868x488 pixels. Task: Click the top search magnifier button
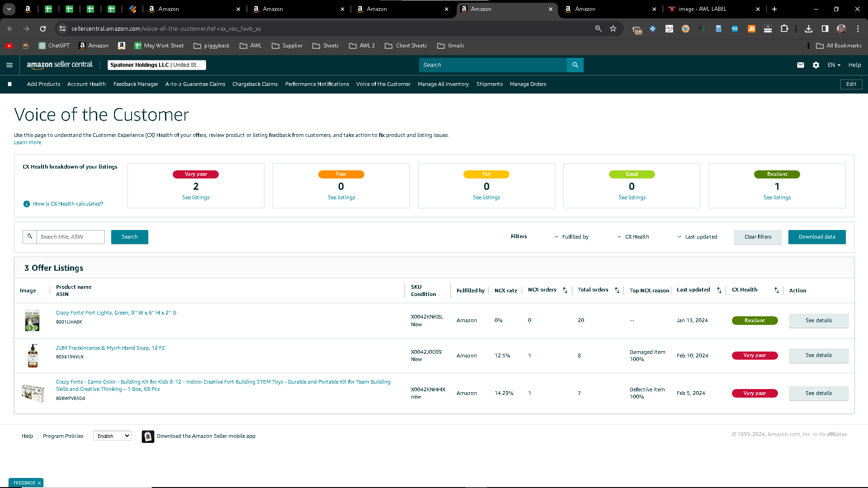pos(575,65)
